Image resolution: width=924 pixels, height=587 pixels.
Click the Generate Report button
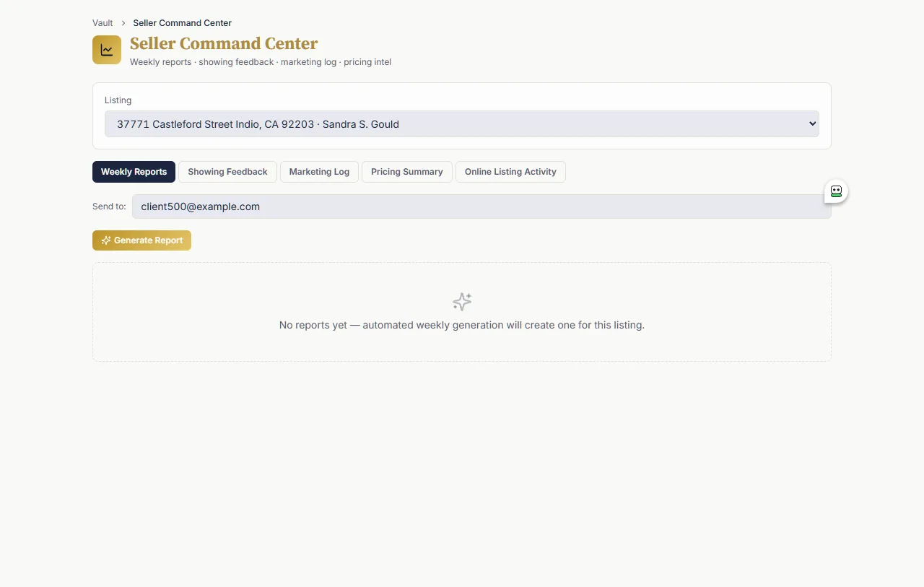click(x=141, y=240)
